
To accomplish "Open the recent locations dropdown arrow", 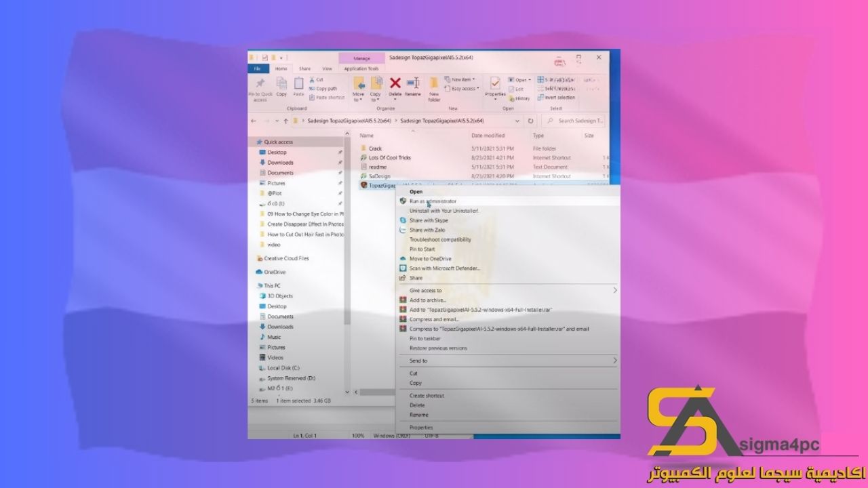I will [x=276, y=121].
